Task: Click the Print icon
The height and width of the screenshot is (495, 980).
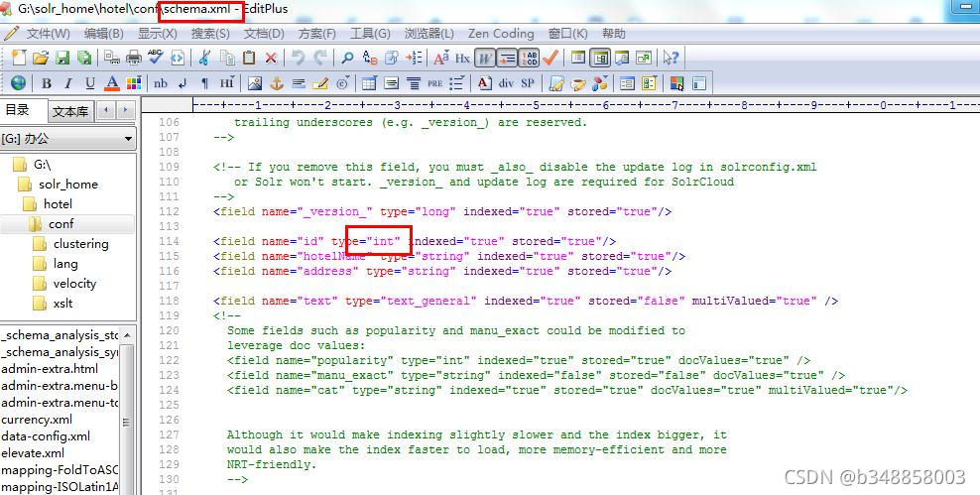Action: click(x=134, y=58)
